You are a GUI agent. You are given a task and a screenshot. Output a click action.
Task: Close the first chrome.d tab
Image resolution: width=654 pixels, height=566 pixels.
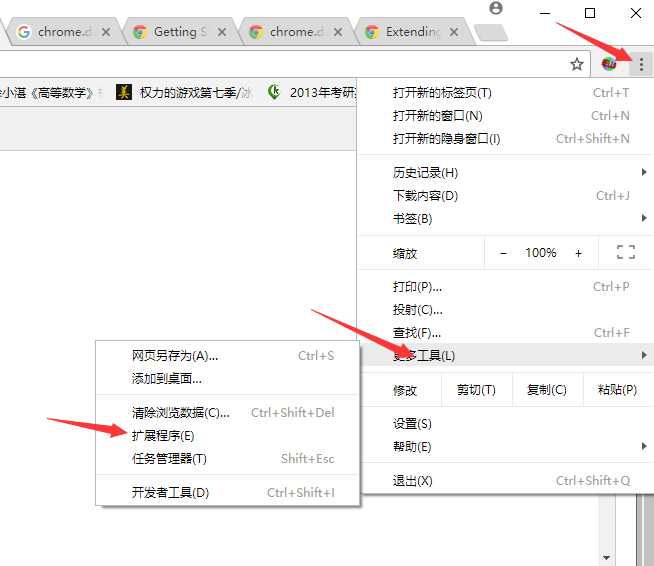106,32
